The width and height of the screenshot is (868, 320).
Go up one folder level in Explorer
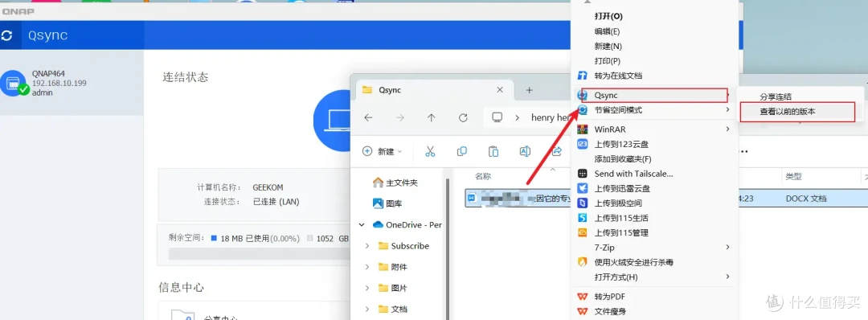click(x=432, y=117)
